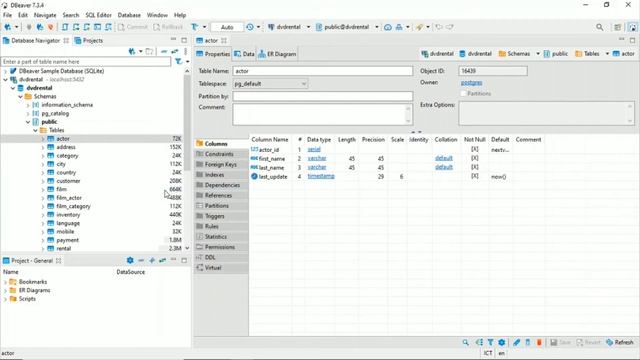
Task: Click the serial data type link
Action: click(314, 149)
